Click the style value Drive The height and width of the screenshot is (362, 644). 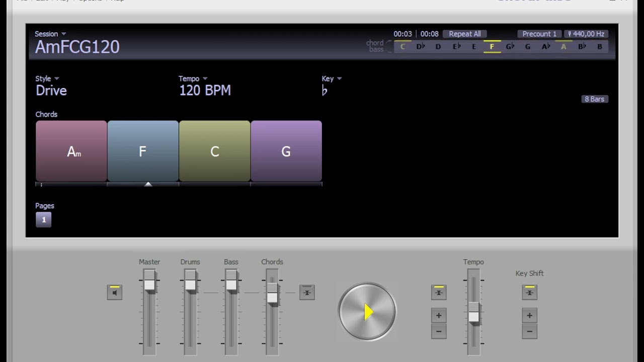[x=51, y=90]
